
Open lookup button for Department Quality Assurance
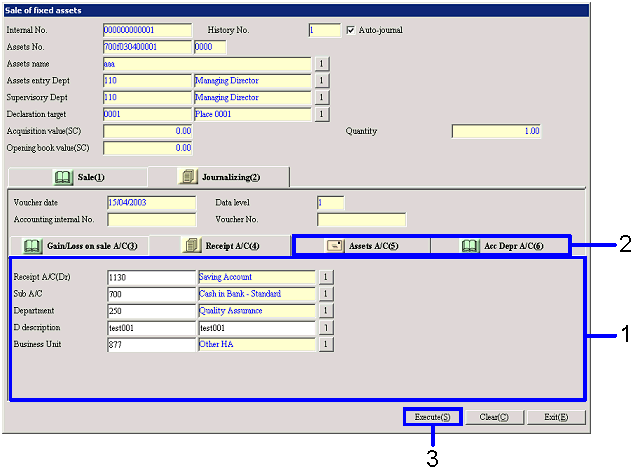326,311
